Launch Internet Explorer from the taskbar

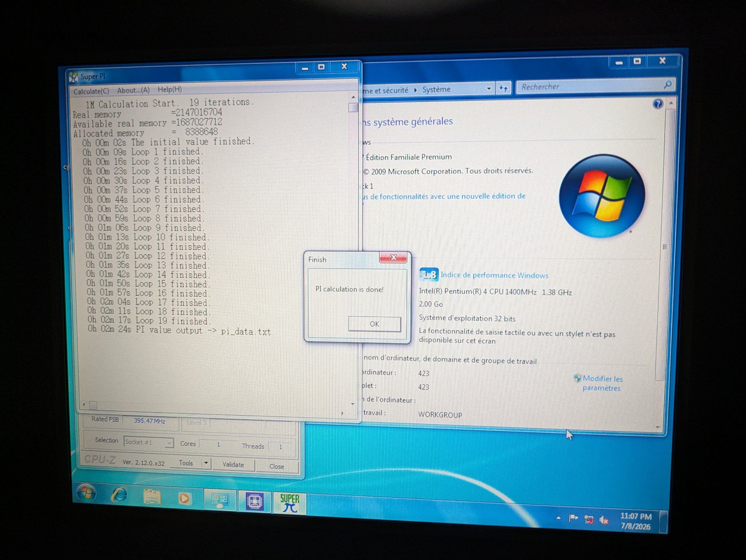pyautogui.click(x=119, y=494)
